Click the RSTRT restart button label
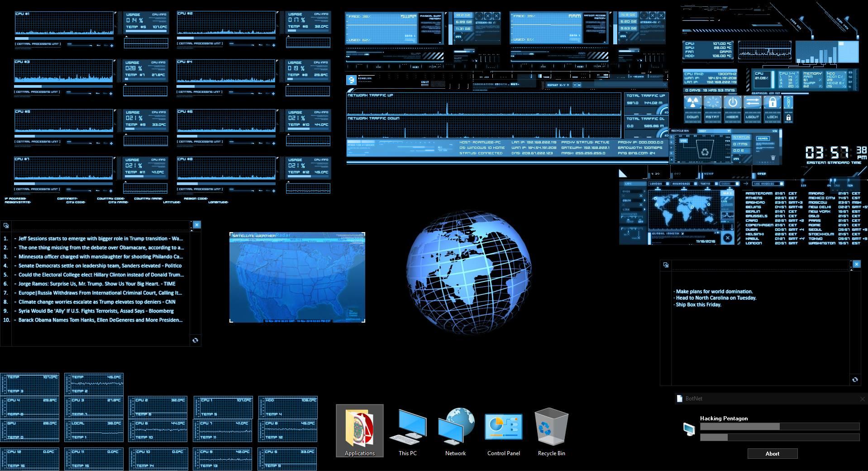The height and width of the screenshot is (471, 868). click(712, 117)
